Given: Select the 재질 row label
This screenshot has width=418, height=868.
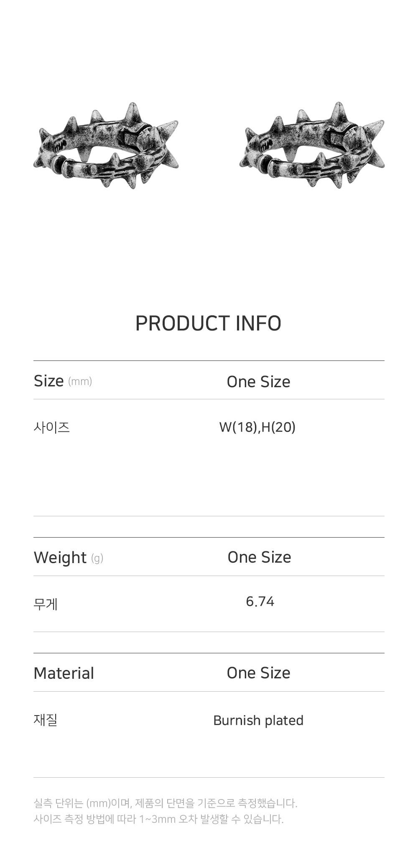Looking at the screenshot, I should pos(46,720).
